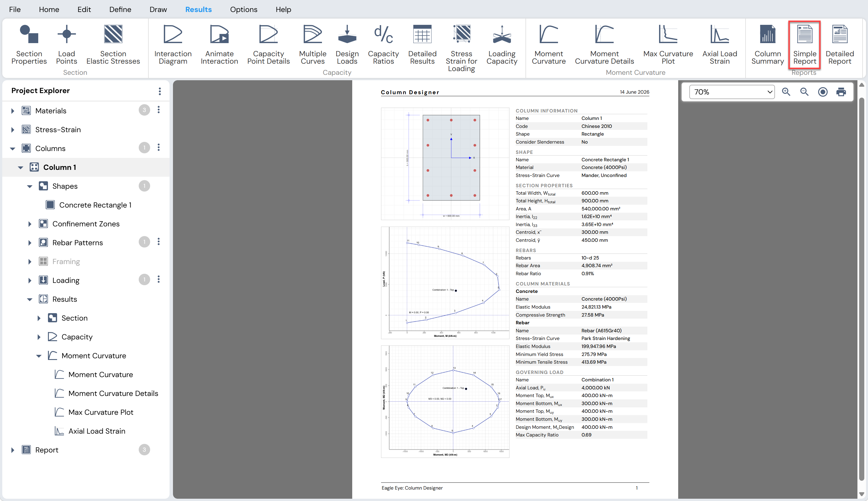Open Materials more-options menu

click(159, 110)
